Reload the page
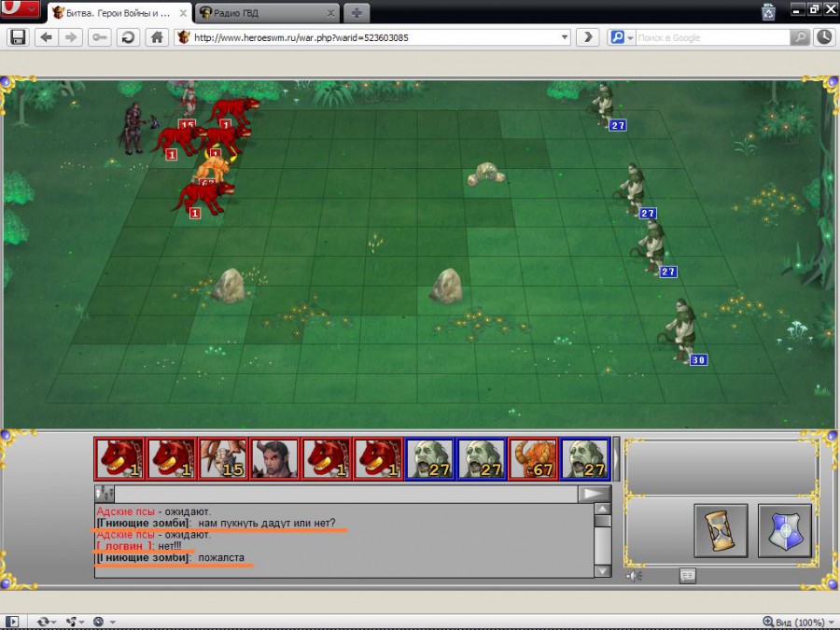This screenshot has width=840, height=630. [x=128, y=37]
